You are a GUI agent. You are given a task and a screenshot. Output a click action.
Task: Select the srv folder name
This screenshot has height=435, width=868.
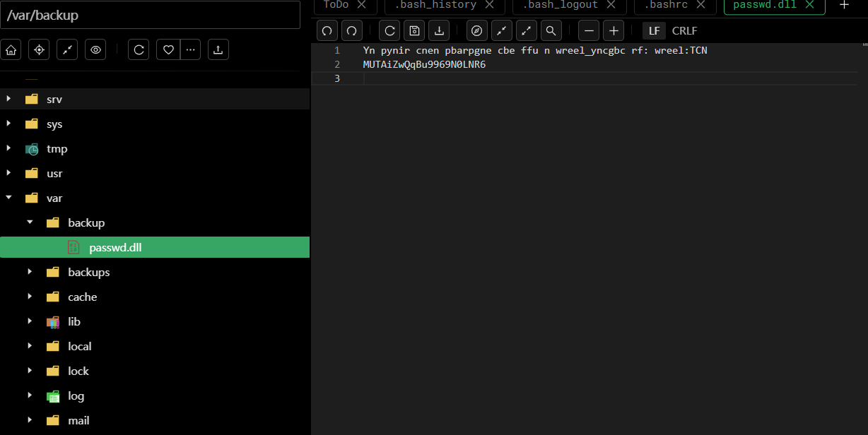coord(54,99)
